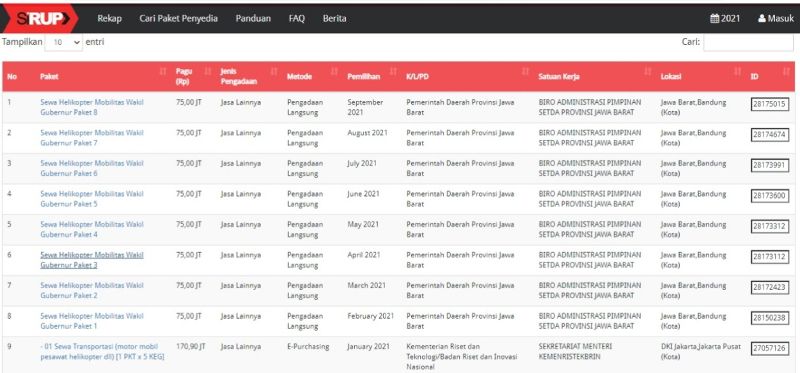Viewport: 800px width, 373px height.
Task: Select the February 2021 pemilihan cell
Action: (x=371, y=316)
